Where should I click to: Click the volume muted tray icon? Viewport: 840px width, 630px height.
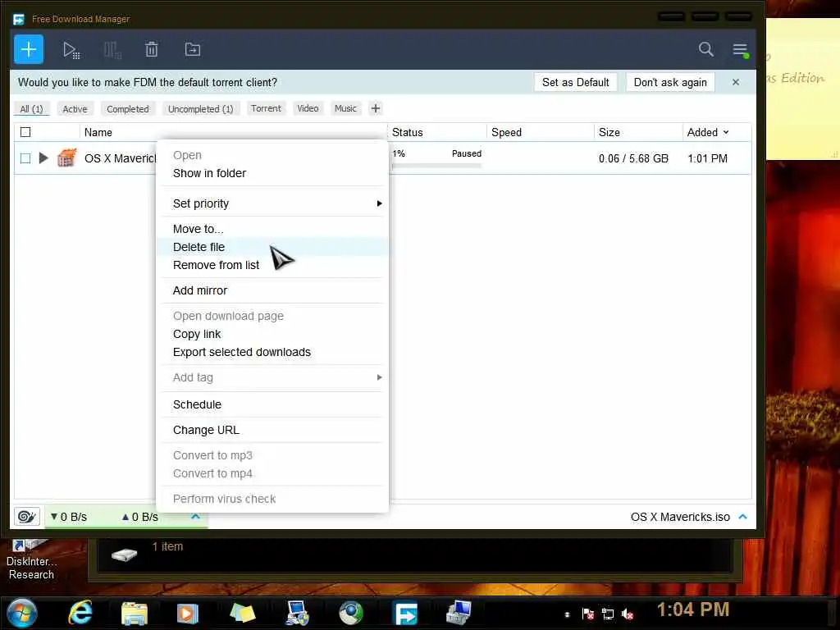(x=628, y=614)
